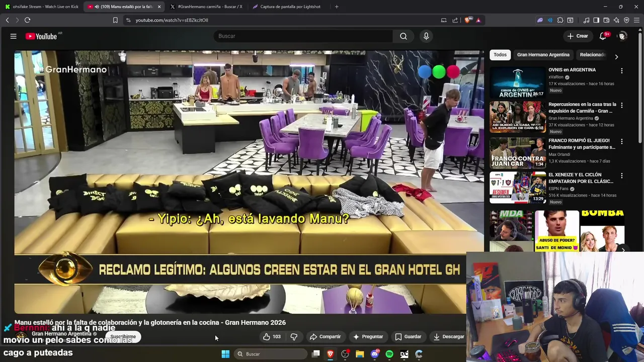This screenshot has width=644, height=362.
Task: Go back with the browser back arrow
Action: pos(7,20)
